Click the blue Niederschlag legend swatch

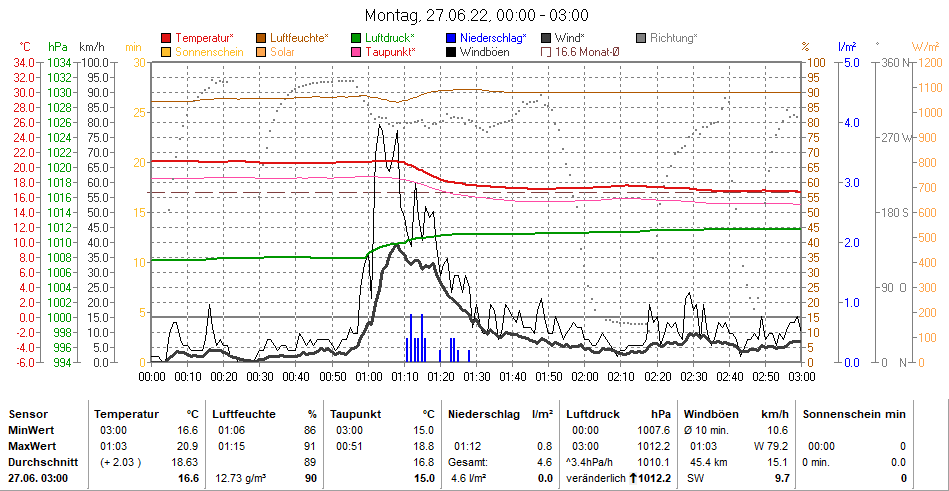point(452,38)
